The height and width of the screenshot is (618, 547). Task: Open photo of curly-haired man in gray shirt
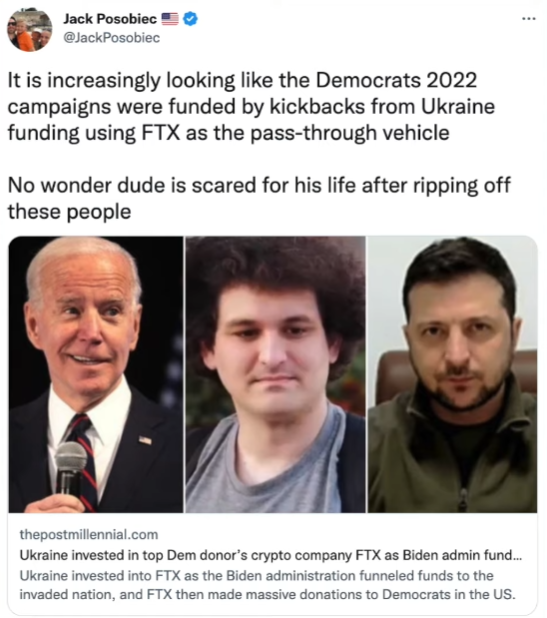(x=275, y=374)
